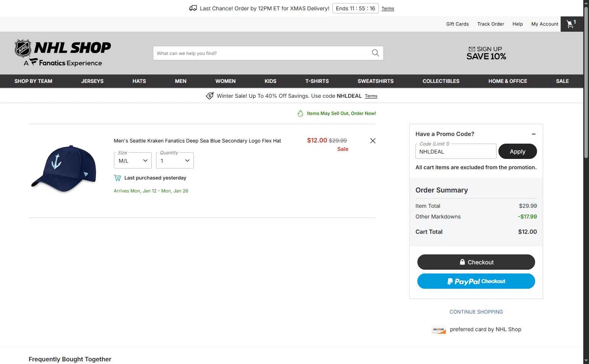Open the Men menu

[181, 81]
